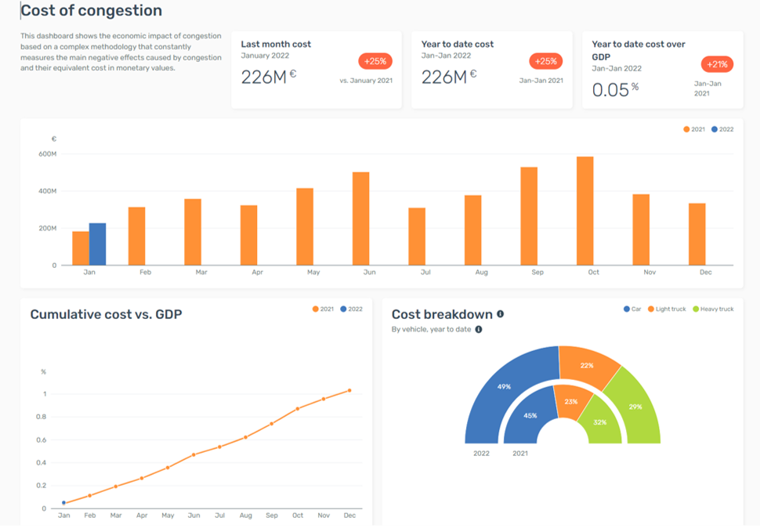Click +21% badge on cost over GDP card

pyautogui.click(x=717, y=64)
